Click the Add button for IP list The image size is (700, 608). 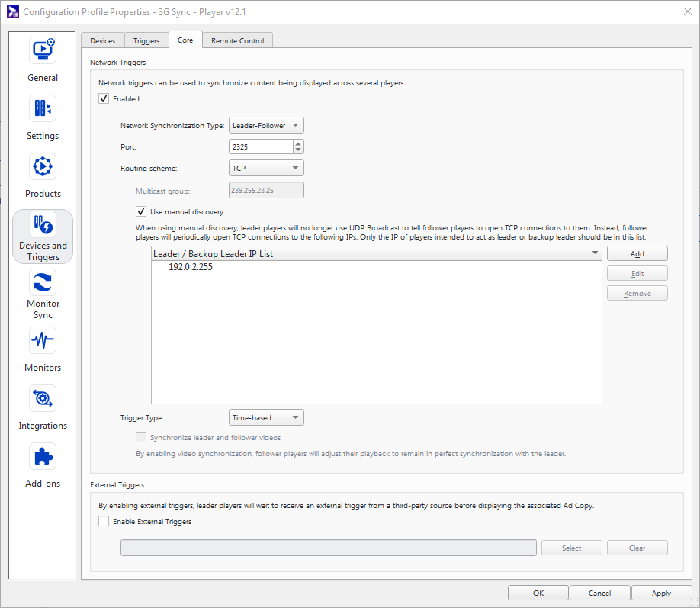pos(637,253)
